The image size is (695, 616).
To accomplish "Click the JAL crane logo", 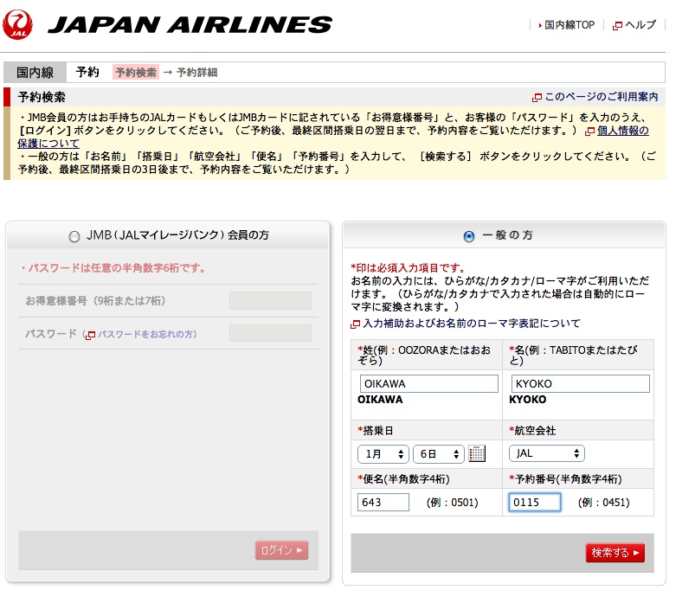I will (17, 24).
